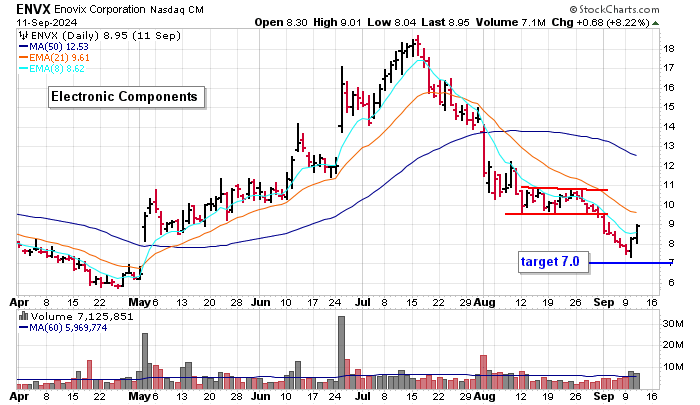Image resolution: width=700 pixels, height=405 pixels.
Task: Click the Last 8.95 value
Action: (445, 22)
